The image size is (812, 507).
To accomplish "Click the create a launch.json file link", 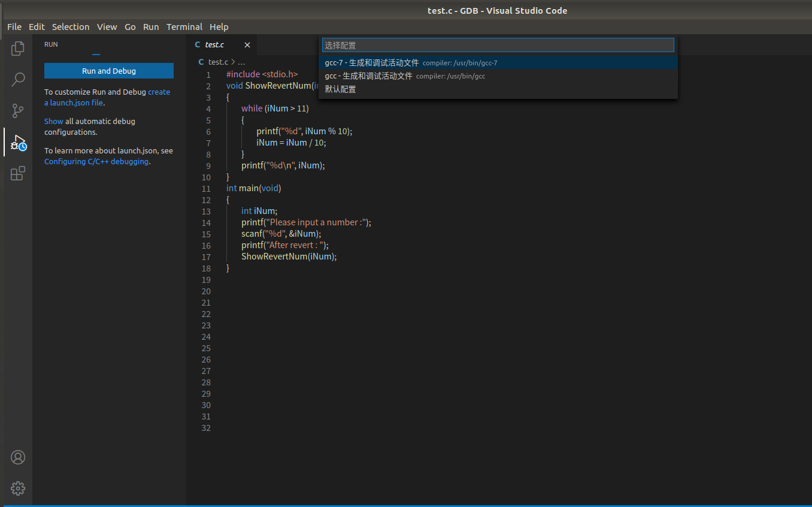I will coord(107,97).
